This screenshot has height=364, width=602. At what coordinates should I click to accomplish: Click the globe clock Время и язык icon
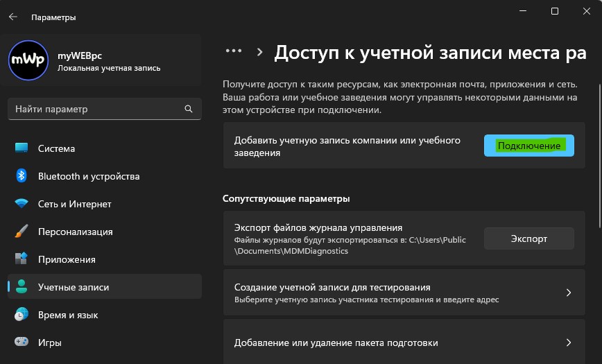21,314
